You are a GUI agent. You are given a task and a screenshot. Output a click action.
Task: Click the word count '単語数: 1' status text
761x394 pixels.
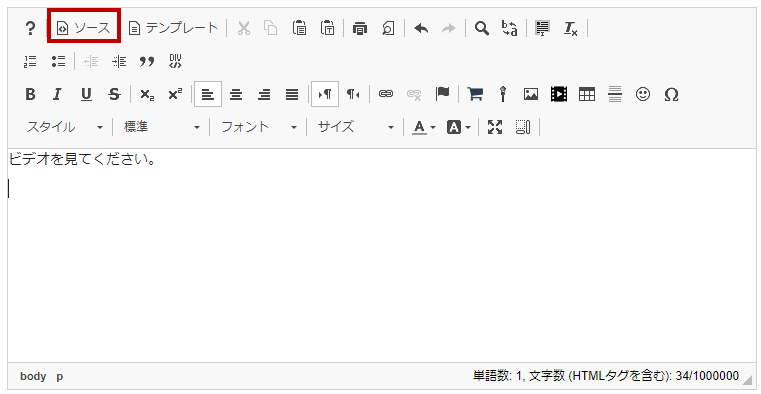tap(497, 376)
